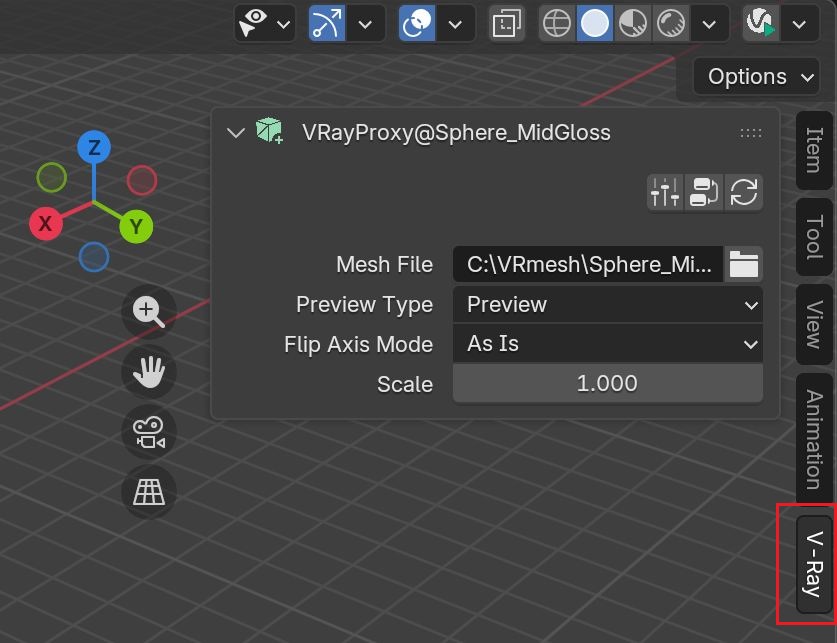Click the VRayProxy green cube icon
This screenshot has width=837, height=643.
click(x=269, y=131)
